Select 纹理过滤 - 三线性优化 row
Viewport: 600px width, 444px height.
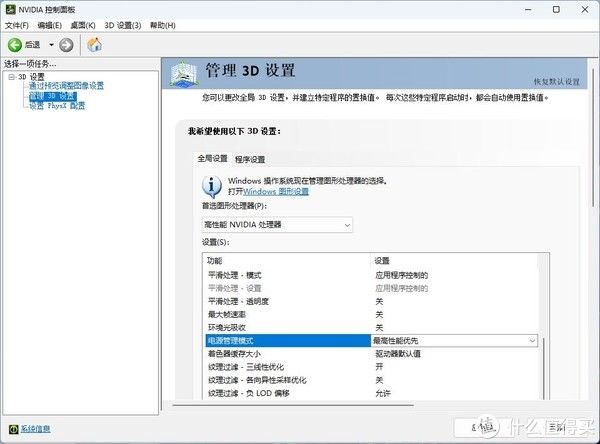pos(371,367)
